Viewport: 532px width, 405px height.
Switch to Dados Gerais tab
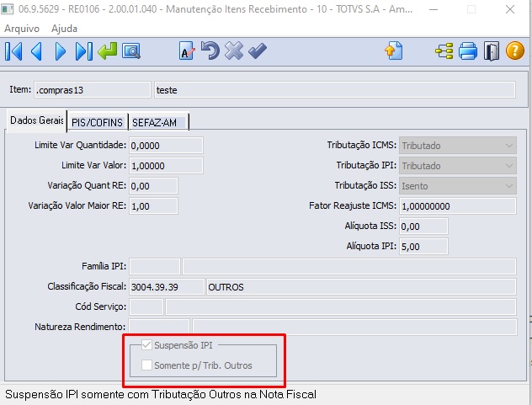(x=37, y=120)
